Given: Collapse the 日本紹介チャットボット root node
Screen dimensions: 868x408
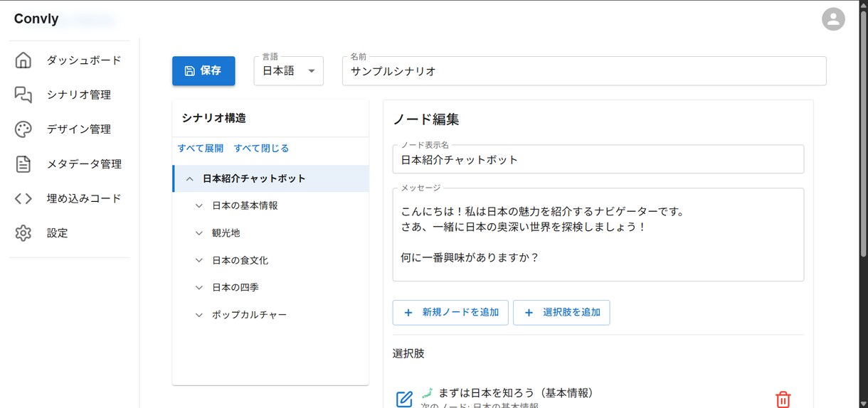Looking at the screenshot, I should click(189, 178).
